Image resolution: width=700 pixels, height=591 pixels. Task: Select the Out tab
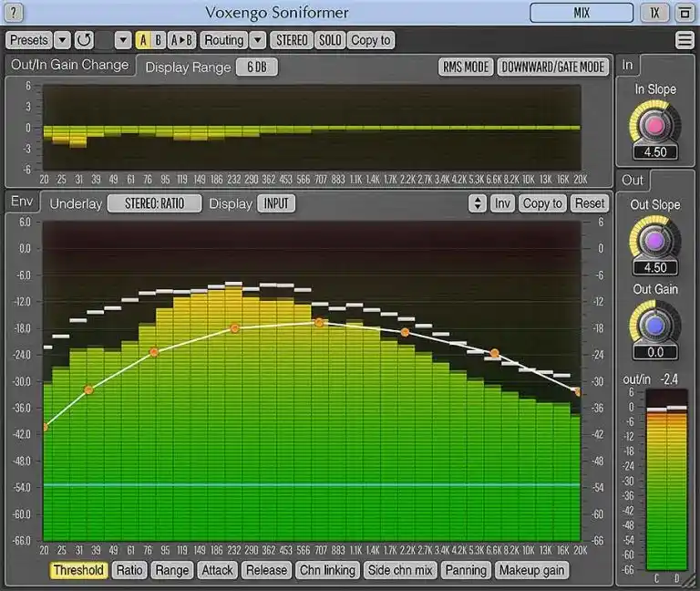[x=633, y=180]
